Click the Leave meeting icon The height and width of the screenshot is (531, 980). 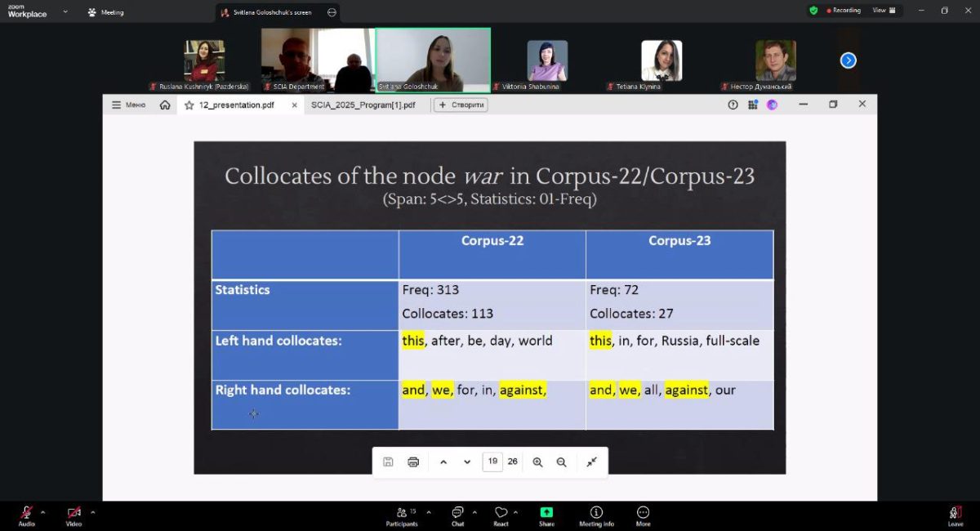(955, 513)
